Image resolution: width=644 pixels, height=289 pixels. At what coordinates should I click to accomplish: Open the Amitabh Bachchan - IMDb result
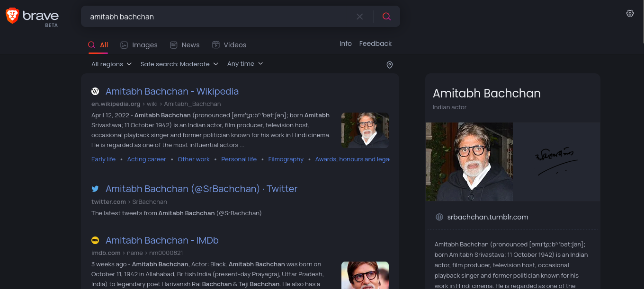point(162,240)
